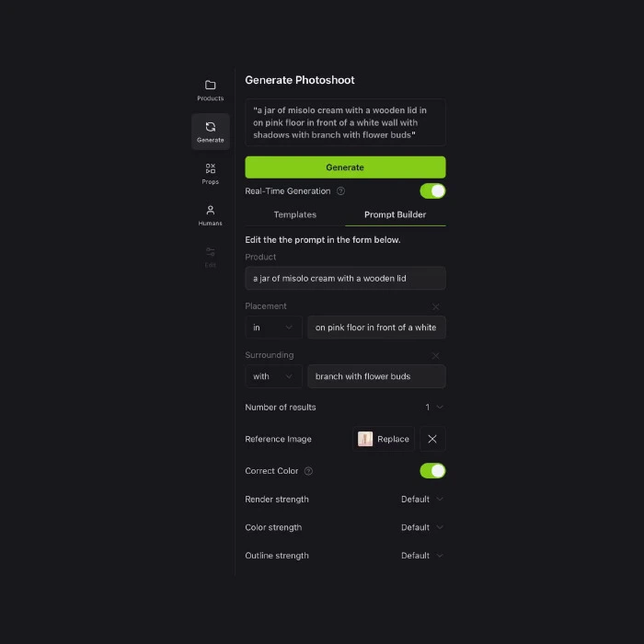Click the green Generate button

click(345, 167)
